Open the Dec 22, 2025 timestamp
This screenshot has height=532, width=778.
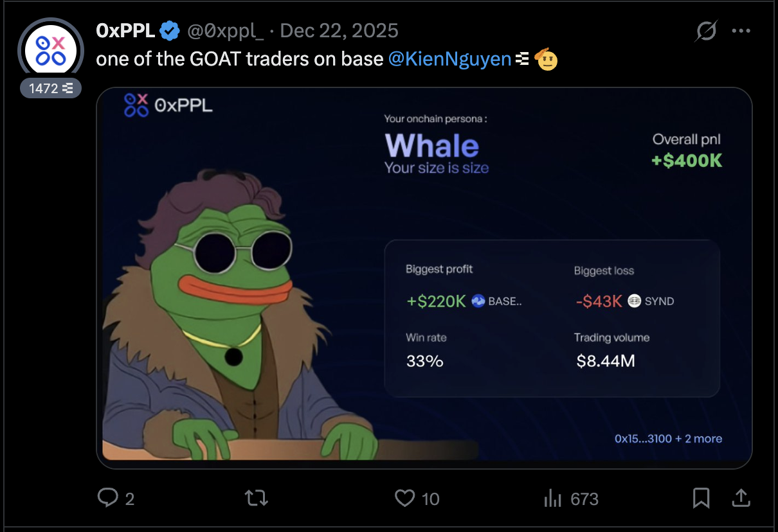click(x=339, y=30)
